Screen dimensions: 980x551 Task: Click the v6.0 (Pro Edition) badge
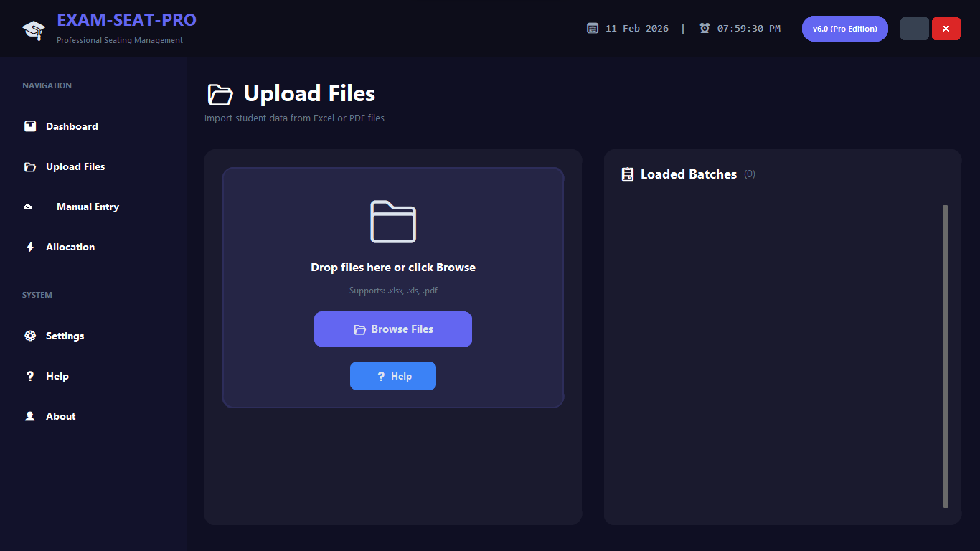tap(844, 29)
